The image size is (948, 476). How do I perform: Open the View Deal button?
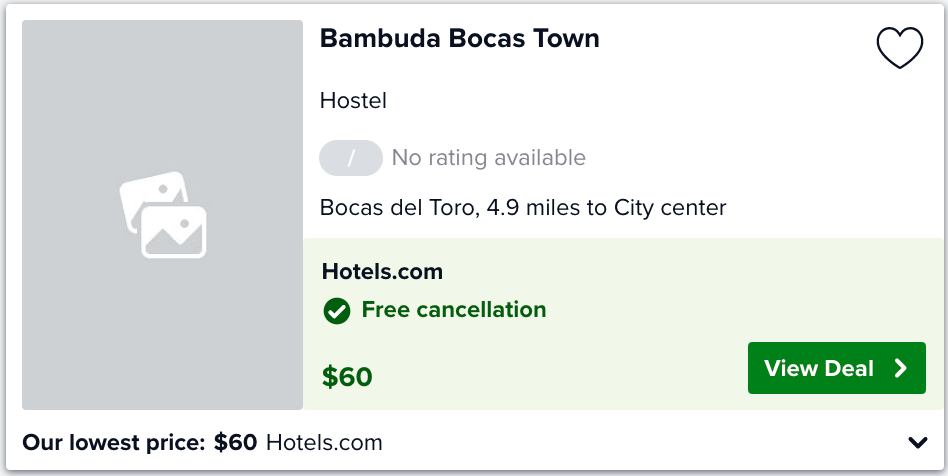(837, 368)
